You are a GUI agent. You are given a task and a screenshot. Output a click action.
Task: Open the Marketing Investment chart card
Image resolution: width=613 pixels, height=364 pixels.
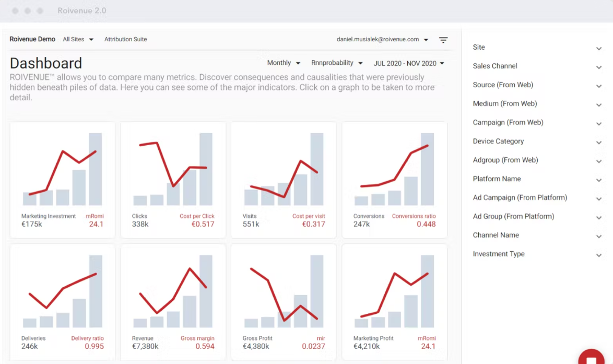63,180
